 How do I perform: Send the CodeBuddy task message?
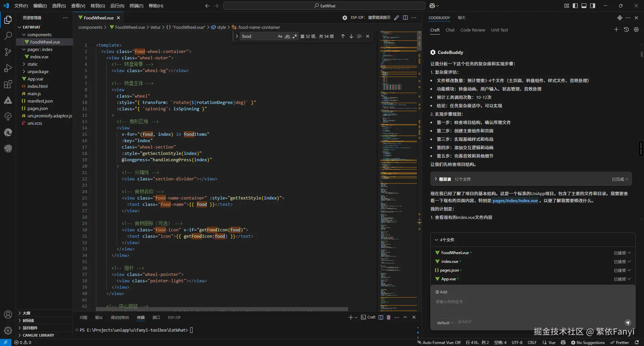[628, 323]
